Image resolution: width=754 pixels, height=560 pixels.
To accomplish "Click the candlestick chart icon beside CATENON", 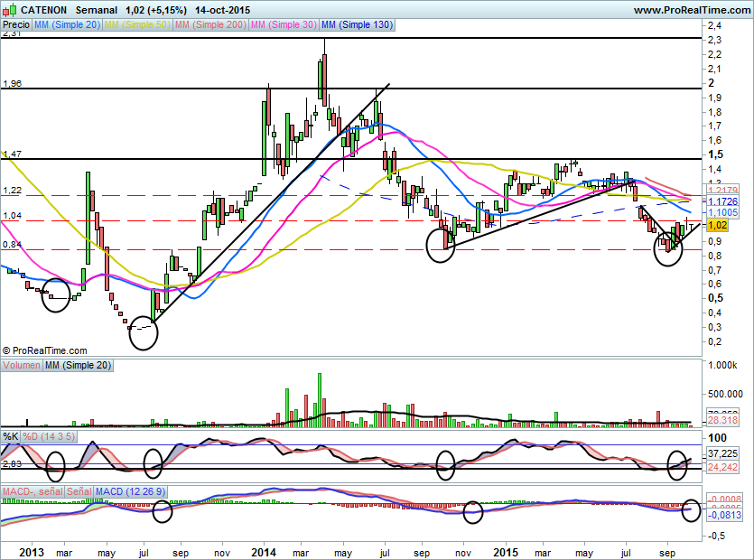I will click(9, 10).
